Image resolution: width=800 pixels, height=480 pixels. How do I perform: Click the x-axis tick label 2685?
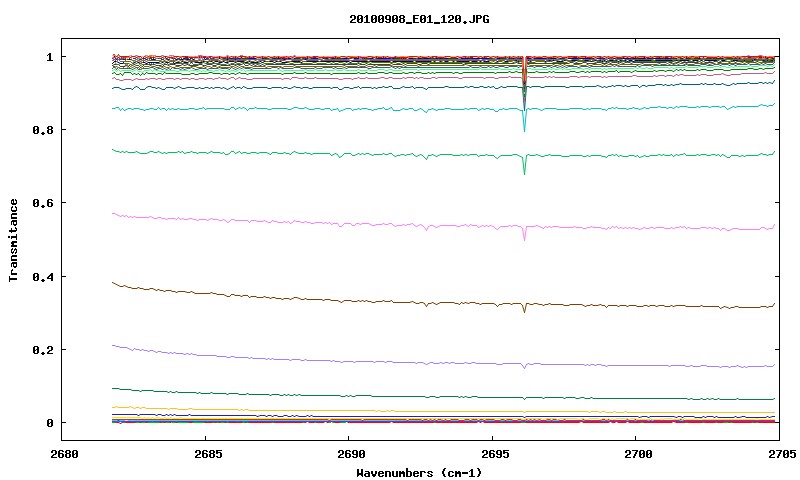pyautogui.click(x=208, y=454)
